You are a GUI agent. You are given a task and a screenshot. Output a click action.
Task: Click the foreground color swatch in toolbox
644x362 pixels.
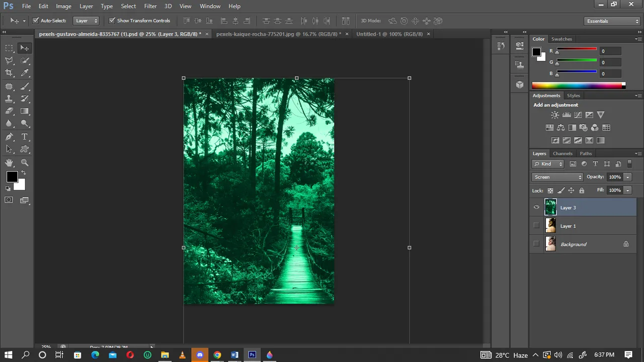coord(12,177)
